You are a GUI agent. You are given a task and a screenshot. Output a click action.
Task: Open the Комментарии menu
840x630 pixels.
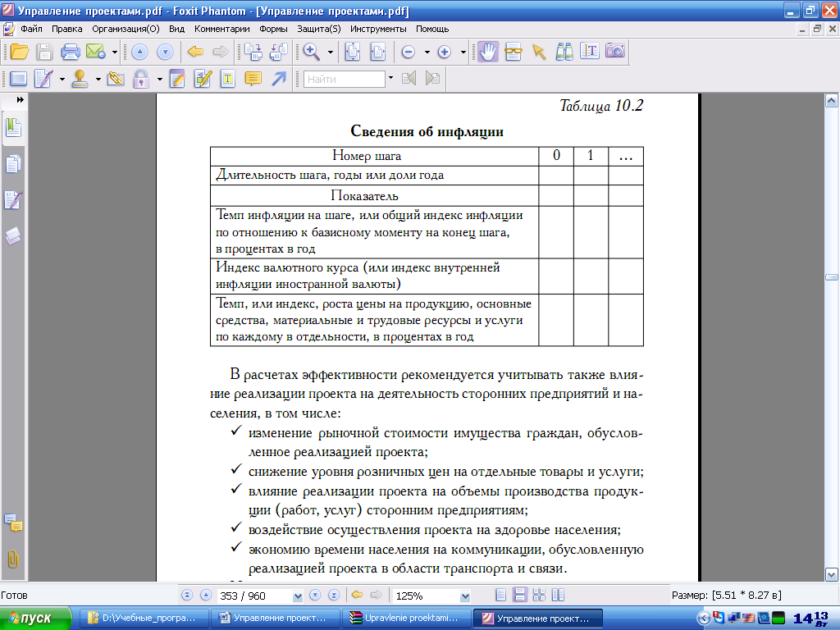221,29
